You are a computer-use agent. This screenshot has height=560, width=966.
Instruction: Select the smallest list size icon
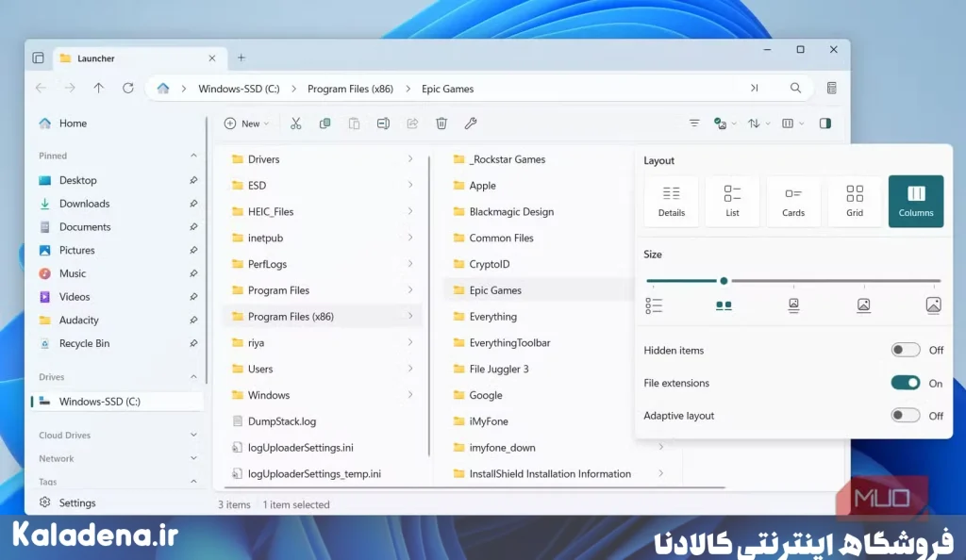pos(654,305)
